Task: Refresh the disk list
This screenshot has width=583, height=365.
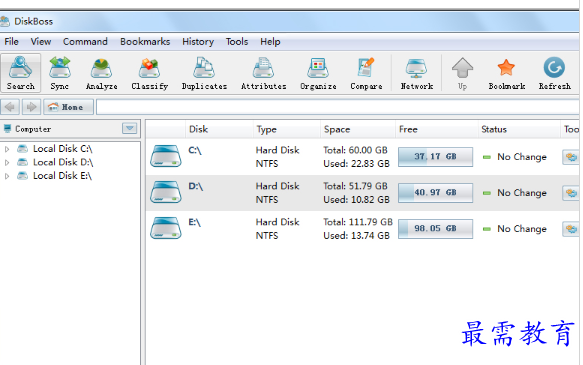Action: [554, 73]
